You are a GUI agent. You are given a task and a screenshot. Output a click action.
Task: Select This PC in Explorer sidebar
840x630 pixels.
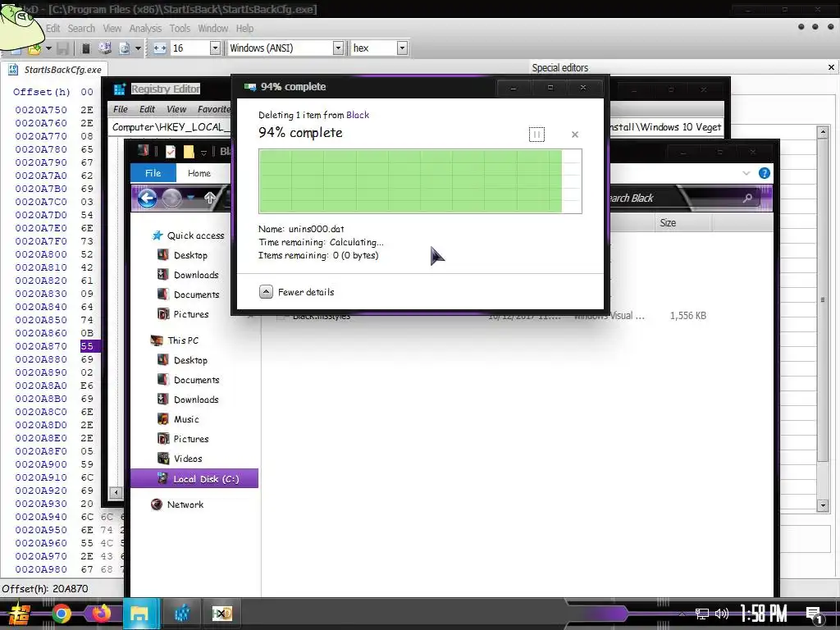pos(175,340)
